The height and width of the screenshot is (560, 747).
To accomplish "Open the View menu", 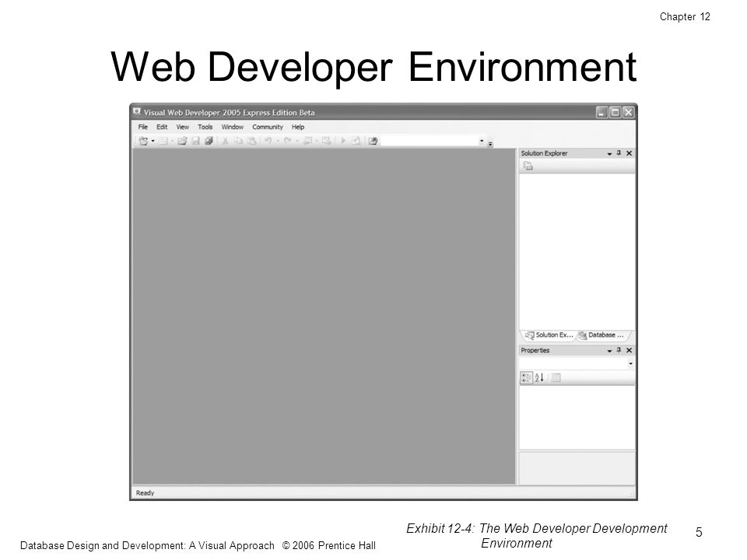I will coord(182,127).
